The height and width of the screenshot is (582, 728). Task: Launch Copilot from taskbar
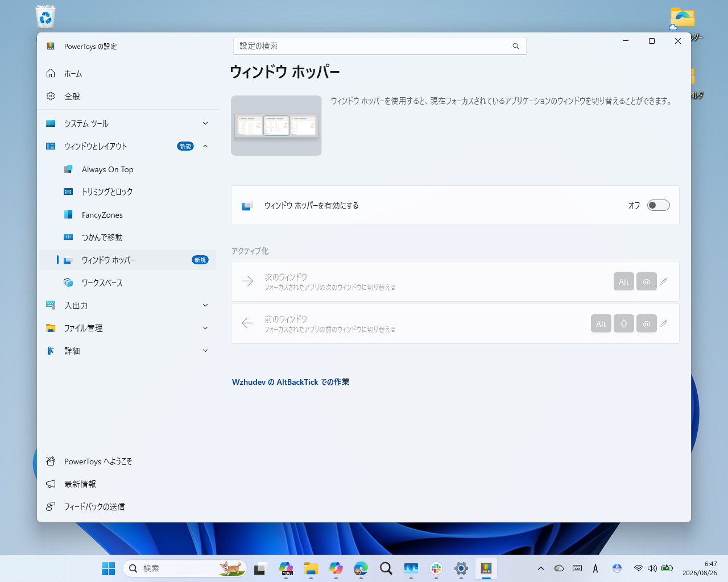pyautogui.click(x=336, y=568)
